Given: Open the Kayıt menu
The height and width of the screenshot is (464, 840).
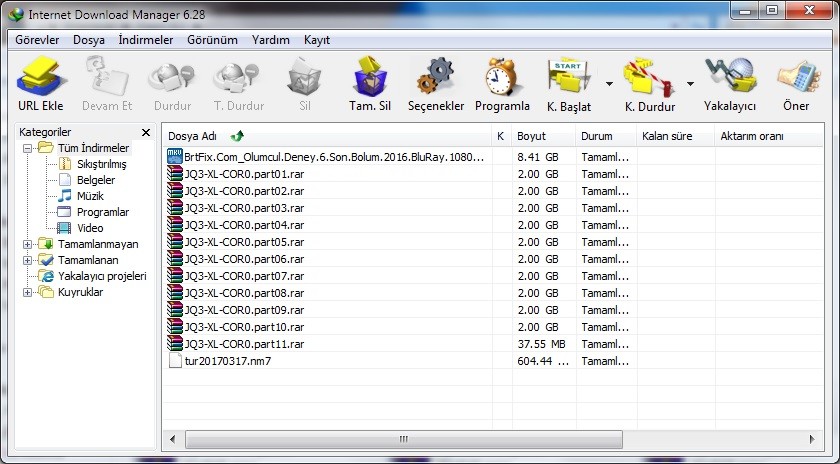Looking at the screenshot, I should pyautogui.click(x=317, y=40).
